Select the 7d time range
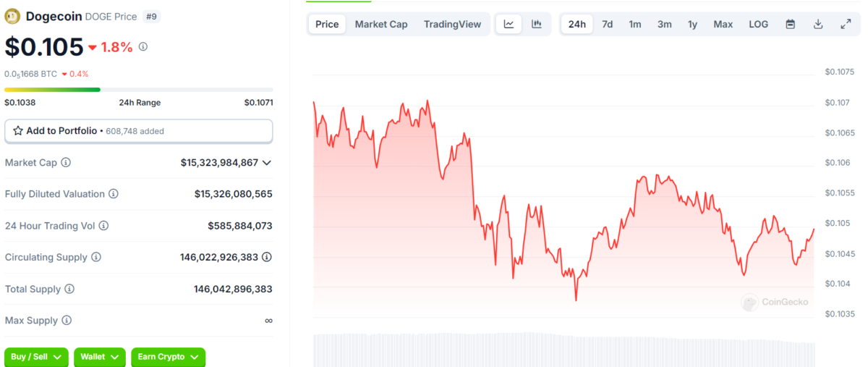868x367 pixels. click(x=608, y=24)
